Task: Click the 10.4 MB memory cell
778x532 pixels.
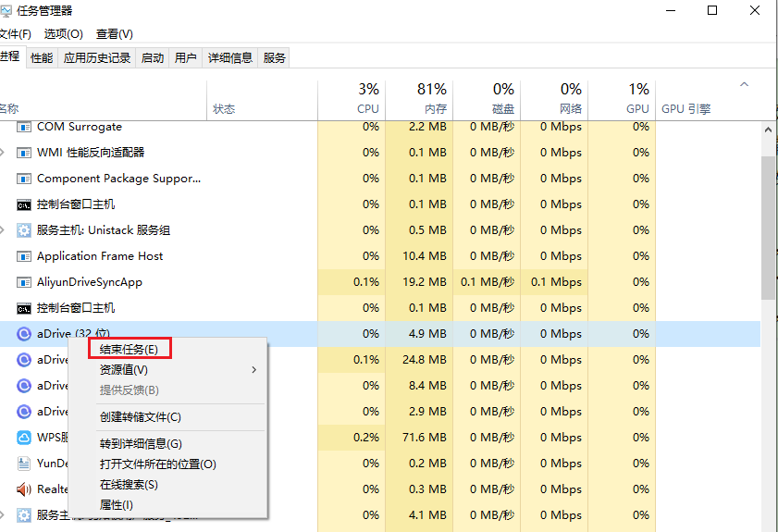Action: click(x=419, y=256)
